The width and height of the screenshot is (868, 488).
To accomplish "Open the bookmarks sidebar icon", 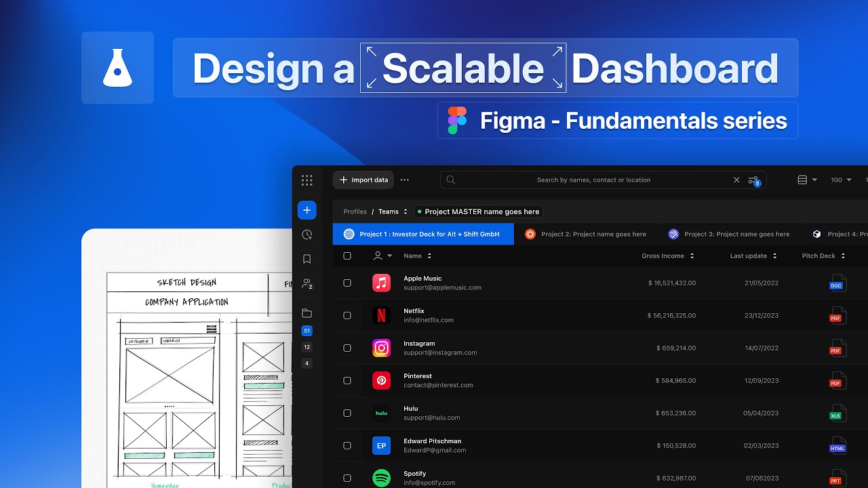I will tap(307, 259).
